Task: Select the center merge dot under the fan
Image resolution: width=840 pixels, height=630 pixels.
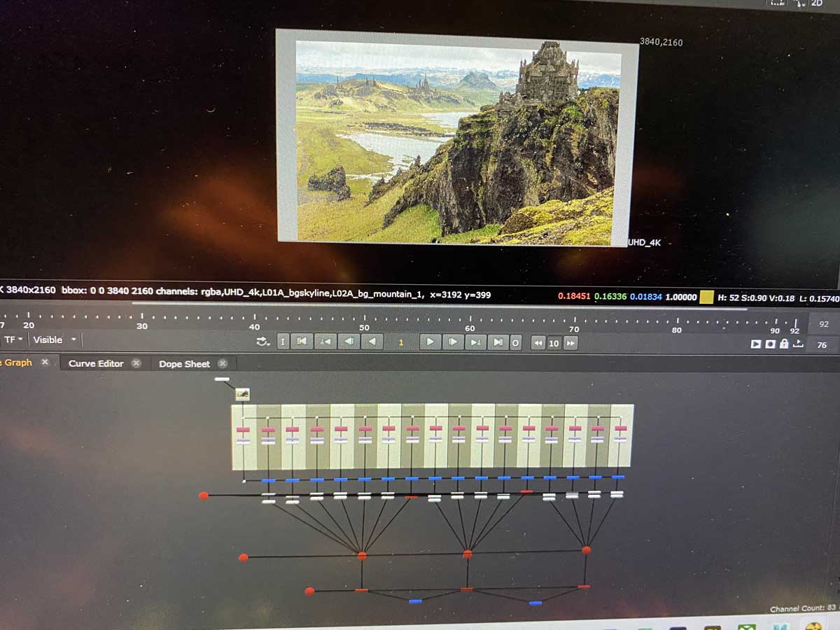Action: pos(468,554)
